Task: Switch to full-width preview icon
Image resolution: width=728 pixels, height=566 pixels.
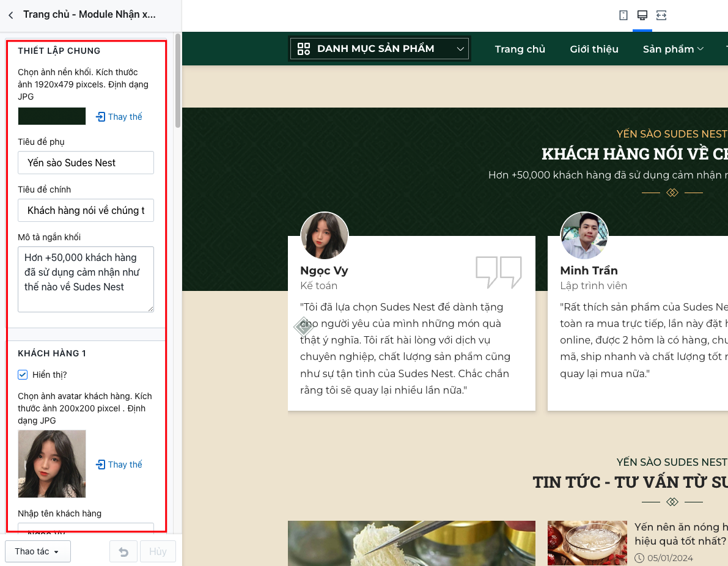Action: (x=661, y=15)
